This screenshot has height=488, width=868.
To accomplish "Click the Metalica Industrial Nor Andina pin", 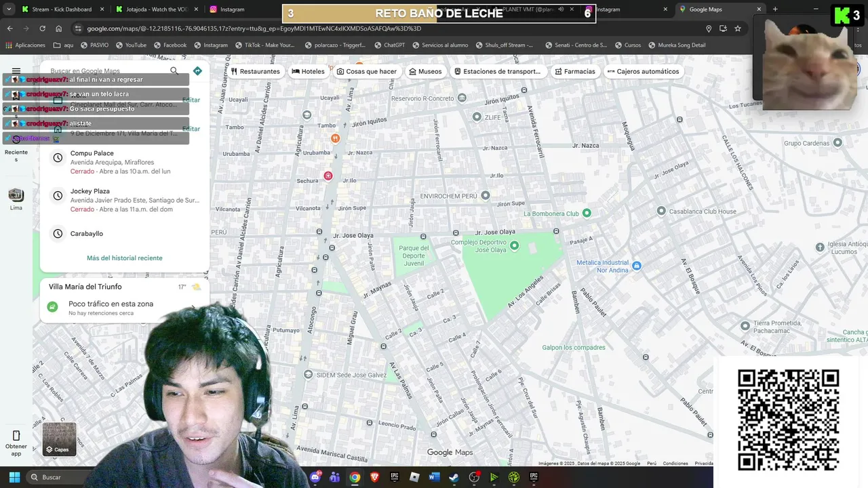I will [x=636, y=266].
